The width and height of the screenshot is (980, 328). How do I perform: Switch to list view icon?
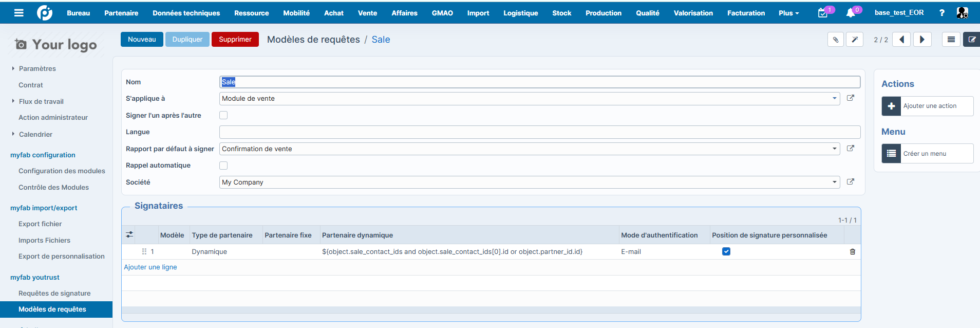[x=951, y=40]
